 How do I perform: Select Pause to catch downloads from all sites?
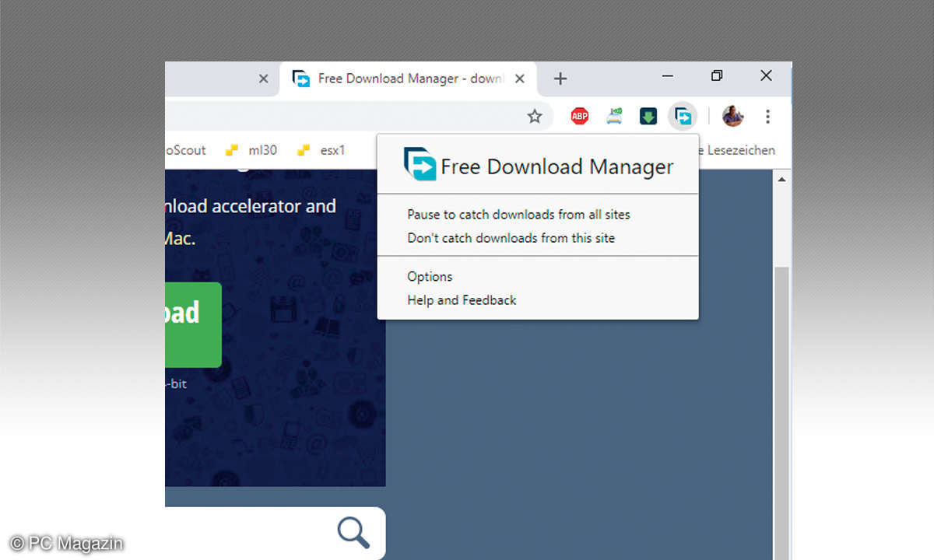(519, 214)
